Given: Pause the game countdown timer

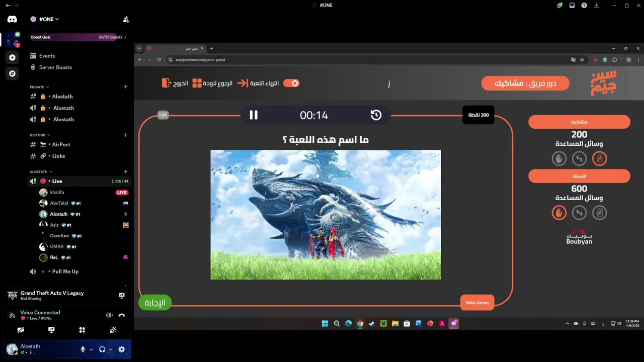Looking at the screenshot, I should point(254,115).
